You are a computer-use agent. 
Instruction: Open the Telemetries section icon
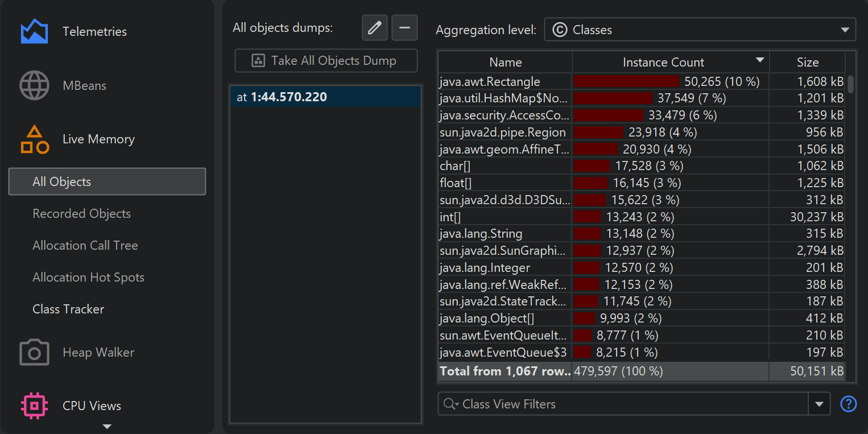[x=34, y=32]
